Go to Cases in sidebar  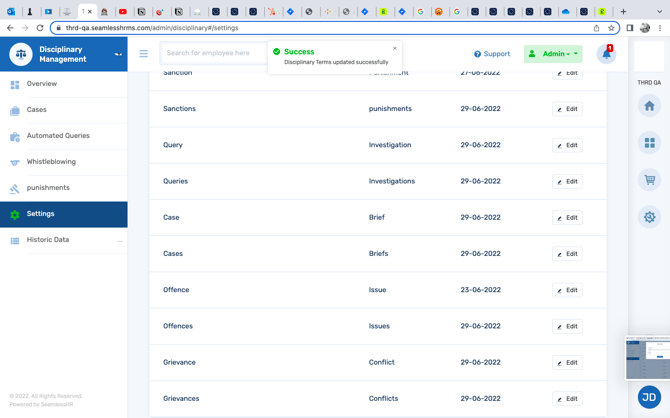click(64, 110)
